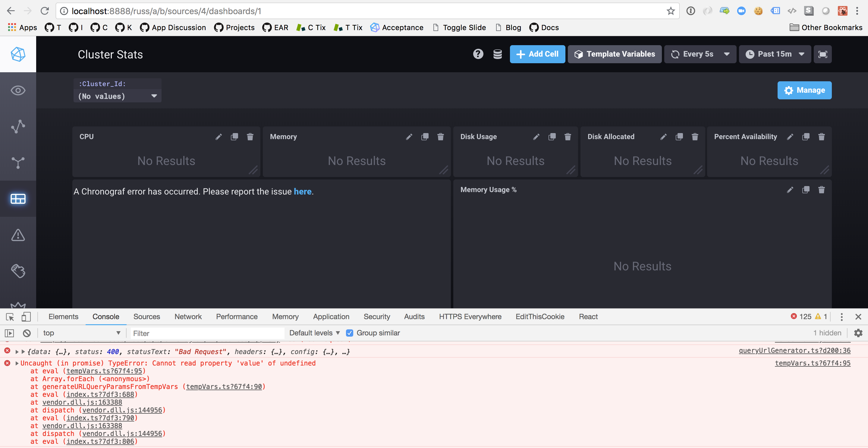
Task: Select the Dashboards icon in the sidebar
Action: [17, 199]
